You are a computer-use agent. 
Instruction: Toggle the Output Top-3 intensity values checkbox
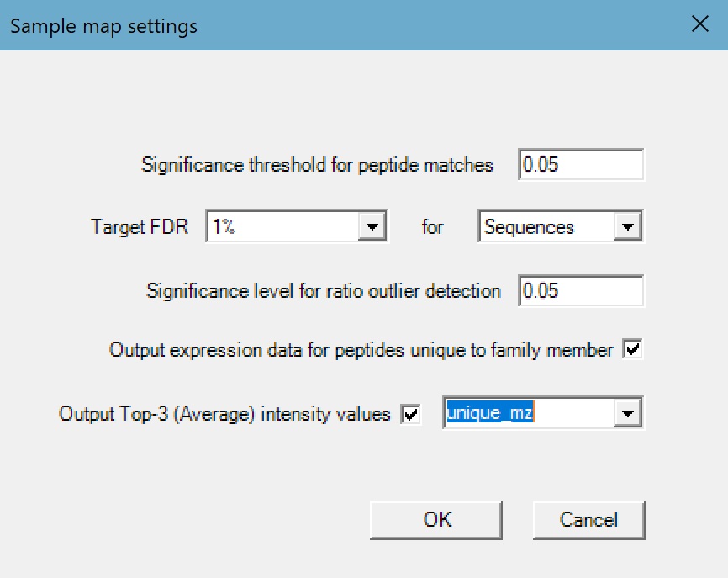pyautogui.click(x=411, y=415)
